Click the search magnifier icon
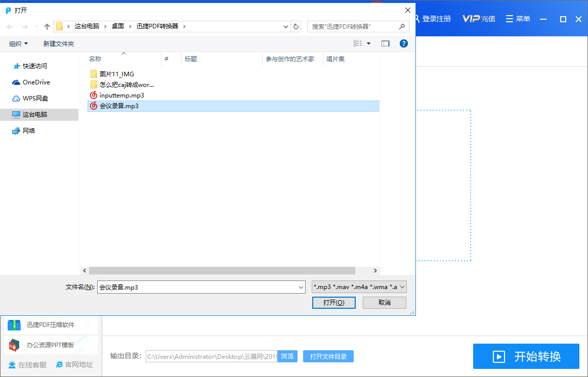588x377 pixels. pos(402,27)
